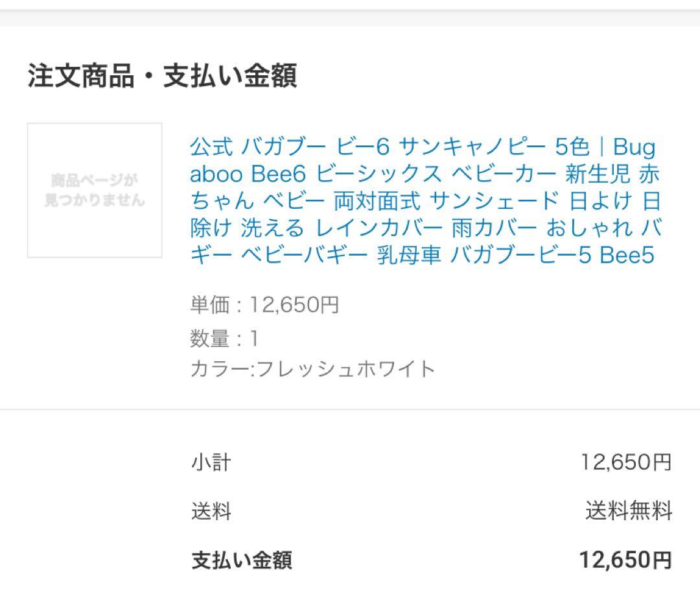Click the bold 支払い金額 label
The height and width of the screenshot is (611, 700).
click(x=241, y=560)
